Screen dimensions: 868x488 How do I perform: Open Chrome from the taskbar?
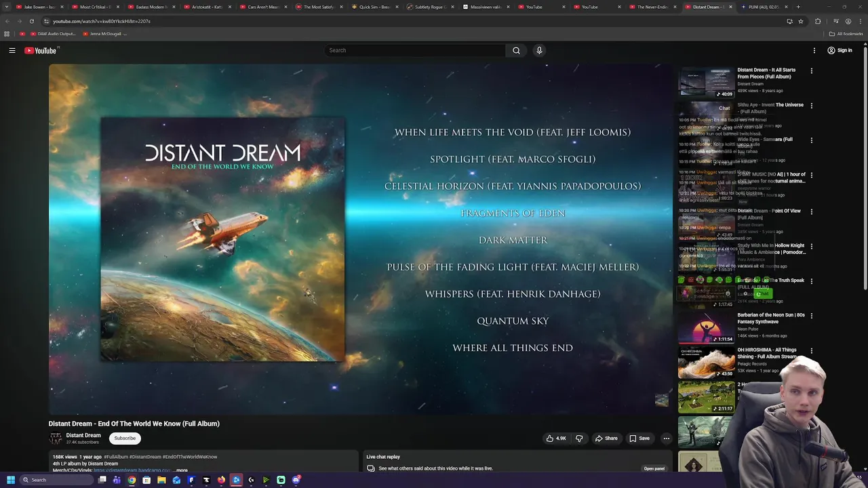coord(132,480)
